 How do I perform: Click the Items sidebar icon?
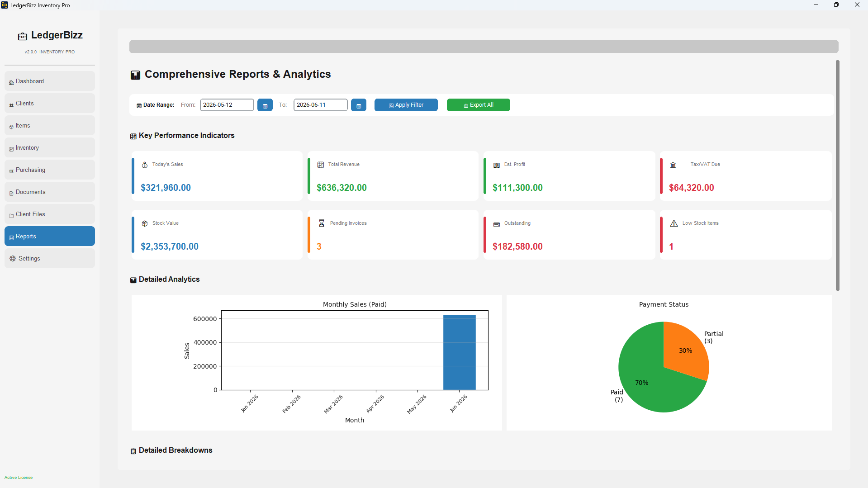(x=11, y=127)
